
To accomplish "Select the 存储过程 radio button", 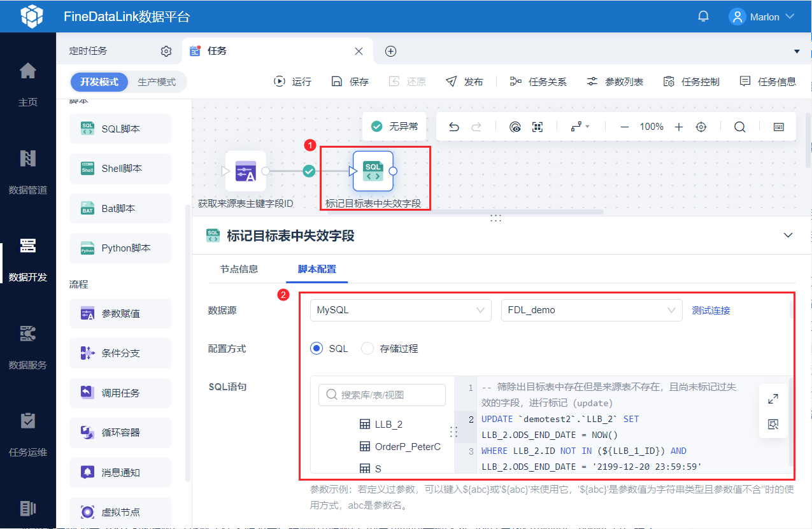I will pos(367,348).
